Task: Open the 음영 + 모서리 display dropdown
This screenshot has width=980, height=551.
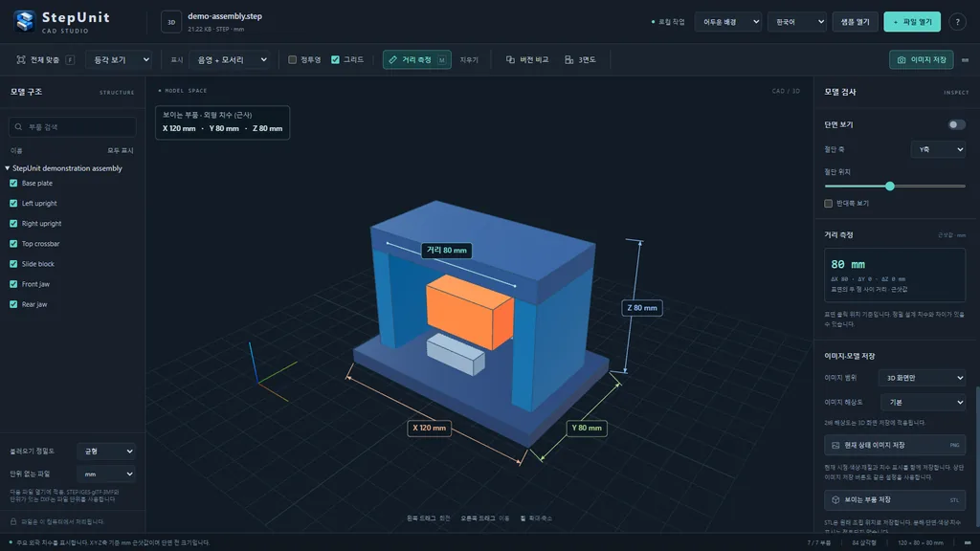Action: [230, 60]
